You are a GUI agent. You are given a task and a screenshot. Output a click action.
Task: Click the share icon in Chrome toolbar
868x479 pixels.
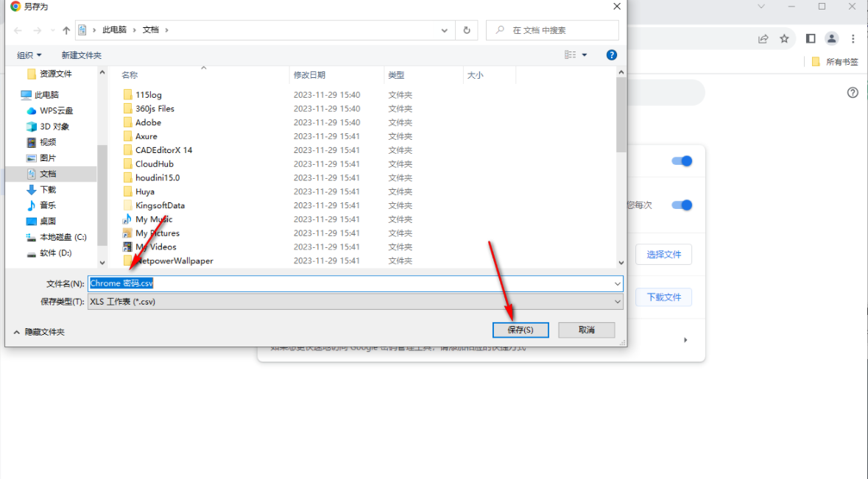tap(763, 39)
